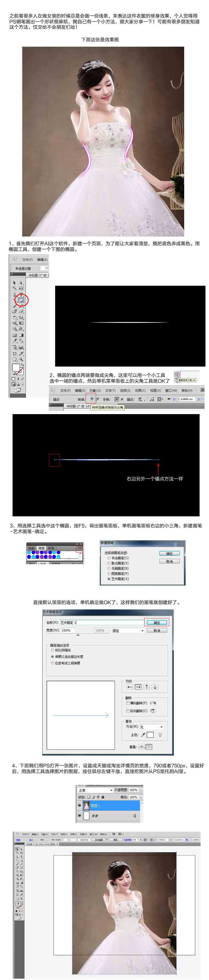The height and width of the screenshot is (980, 209).
Task: Select the Ellipse tool circled in red
Action: 22,300
